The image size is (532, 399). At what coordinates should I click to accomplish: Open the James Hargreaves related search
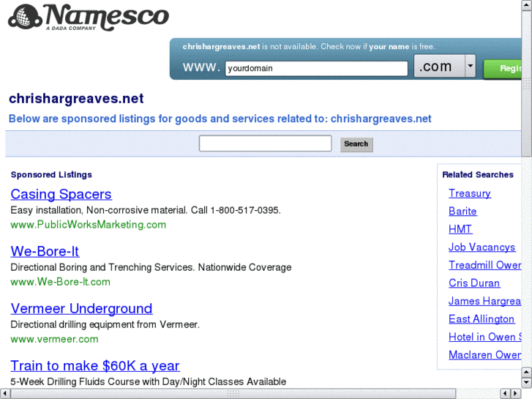(485, 301)
